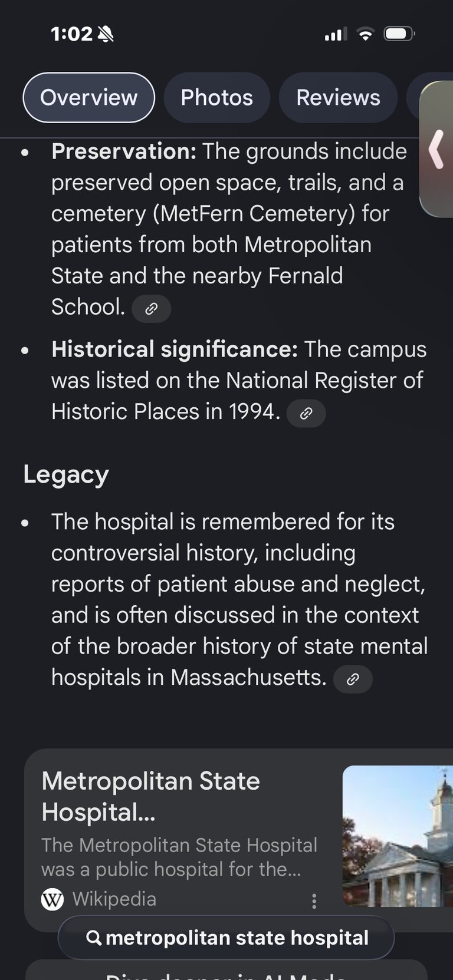Tap the battery status icon
Image resolution: width=453 pixels, height=980 pixels.
[x=399, y=34]
